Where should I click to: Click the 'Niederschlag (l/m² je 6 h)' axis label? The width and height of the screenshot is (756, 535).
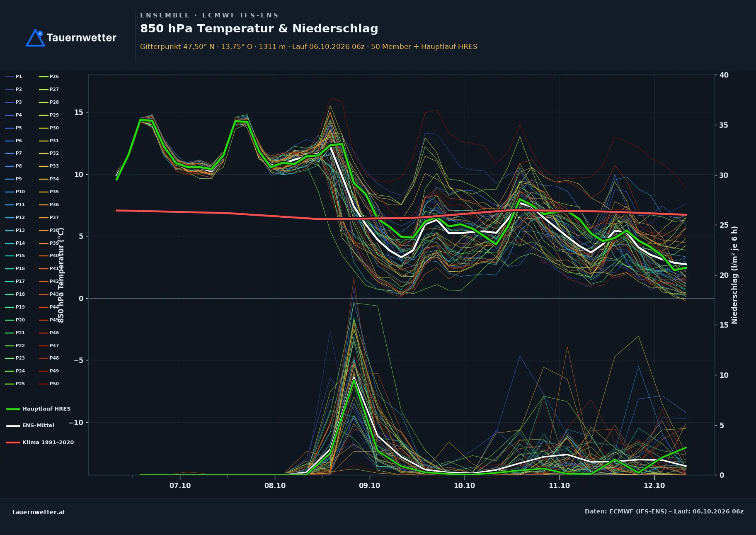pos(734,275)
